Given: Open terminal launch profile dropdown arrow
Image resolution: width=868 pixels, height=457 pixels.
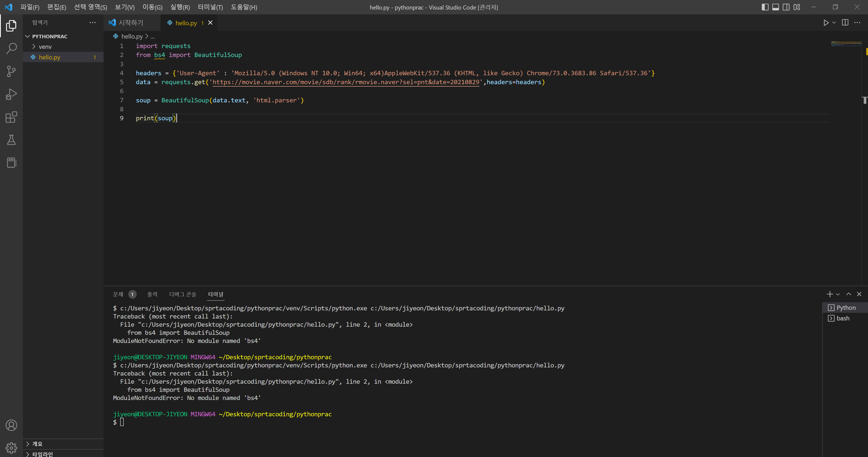Looking at the screenshot, I should (838, 294).
